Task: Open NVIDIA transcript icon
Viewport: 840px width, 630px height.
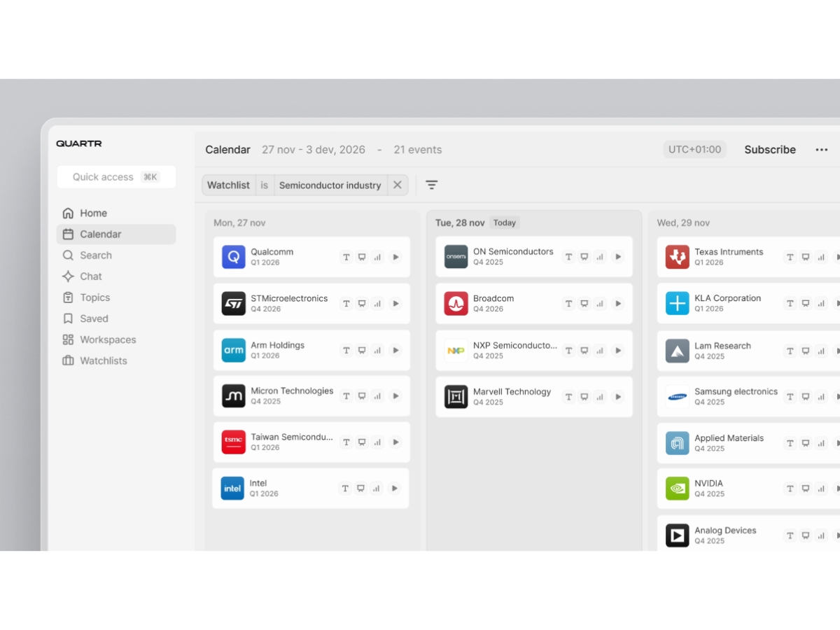Action: (790, 488)
